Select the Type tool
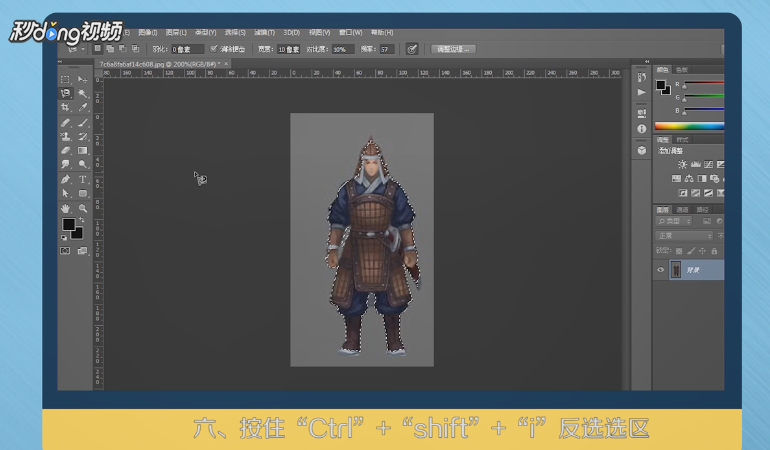The height and width of the screenshot is (450, 770). tap(82, 179)
